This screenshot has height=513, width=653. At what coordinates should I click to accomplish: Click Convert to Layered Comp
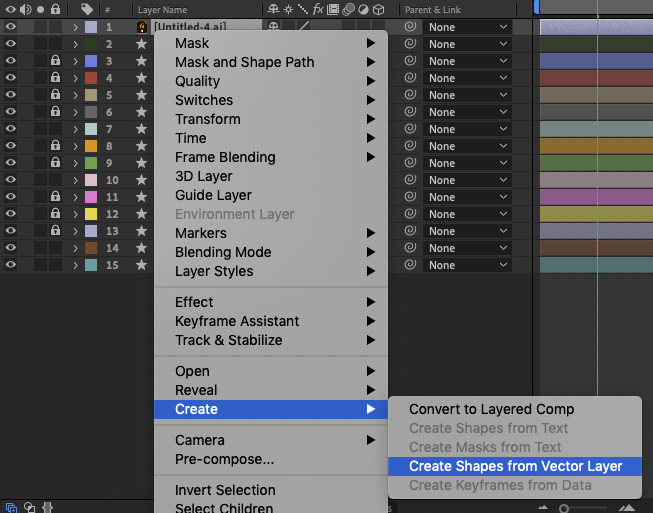pyautogui.click(x=491, y=409)
